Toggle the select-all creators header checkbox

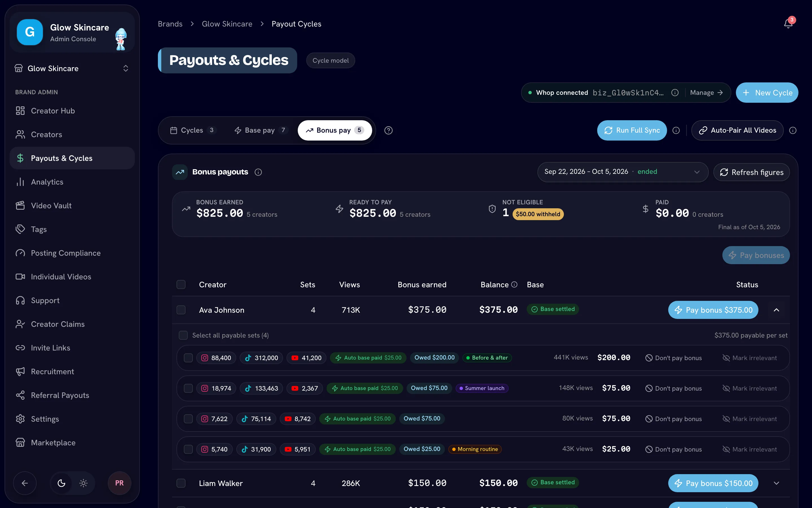coord(181,284)
